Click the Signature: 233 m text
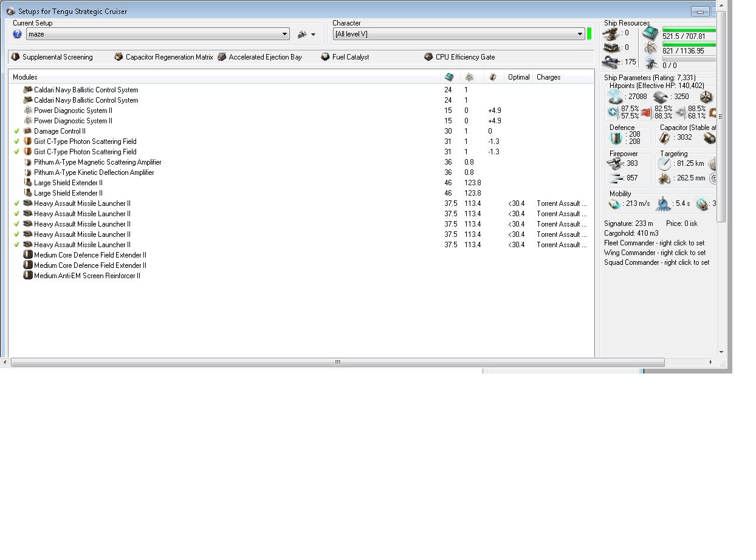The width and height of the screenshot is (756, 560). point(628,224)
